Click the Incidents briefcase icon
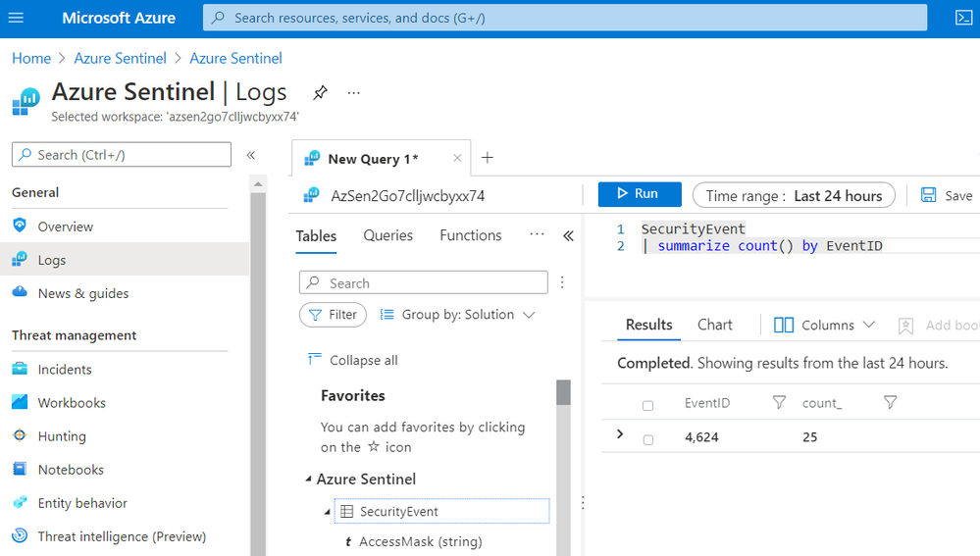 click(20, 369)
